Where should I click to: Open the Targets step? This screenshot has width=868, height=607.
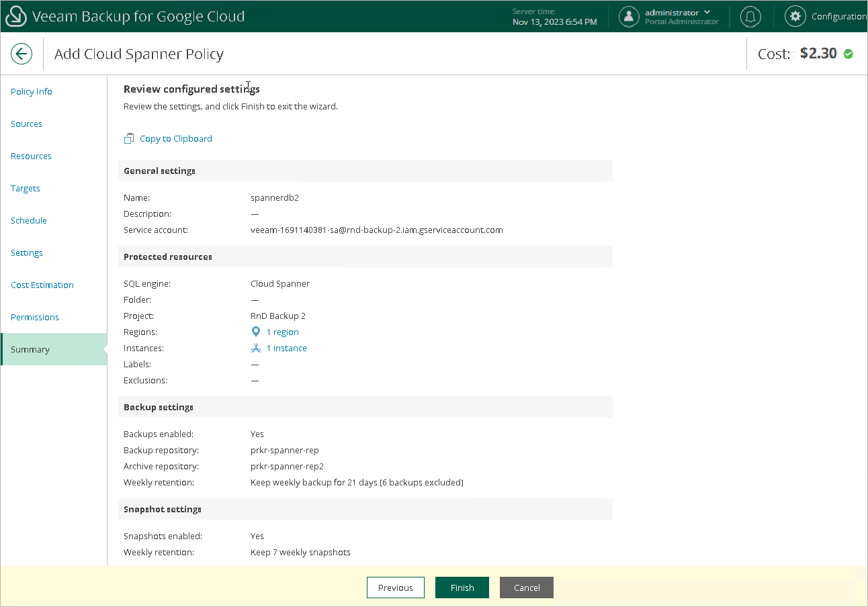coord(26,189)
